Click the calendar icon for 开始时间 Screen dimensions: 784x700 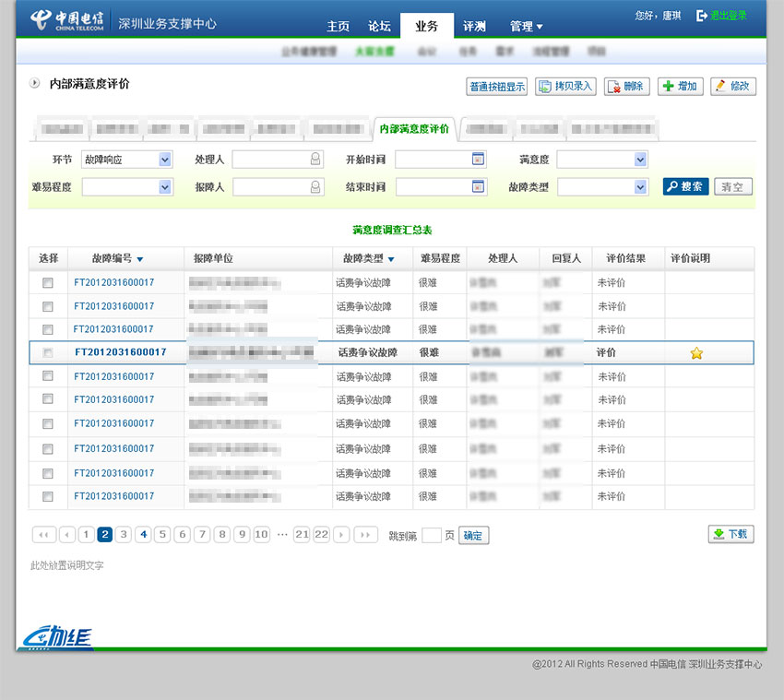coord(478,160)
